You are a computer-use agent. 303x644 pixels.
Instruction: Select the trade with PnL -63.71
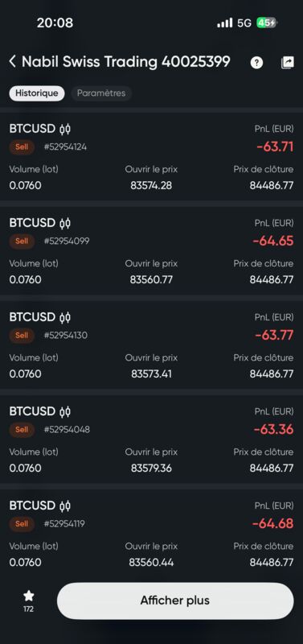151,156
